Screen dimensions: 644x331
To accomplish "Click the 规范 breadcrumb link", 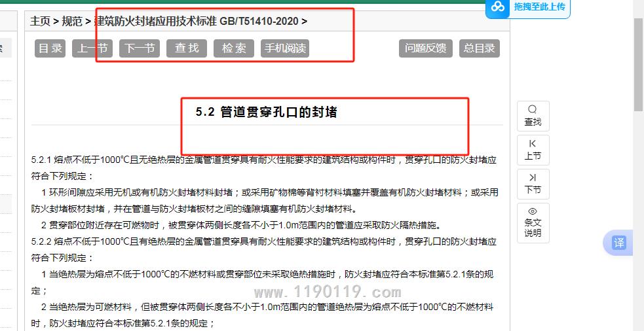I will (x=72, y=21).
